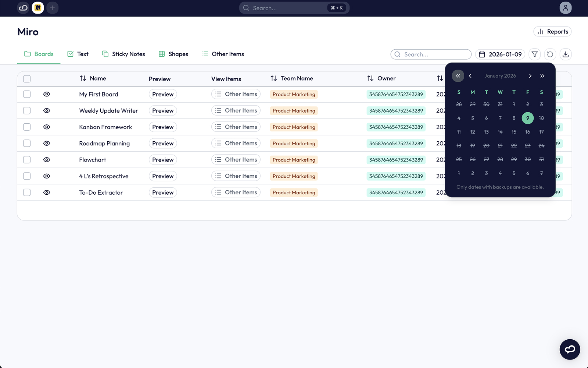Viewport: 588px width, 368px height.
Task: Click eye icon for Roadmap Planning
Action: pos(47,143)
